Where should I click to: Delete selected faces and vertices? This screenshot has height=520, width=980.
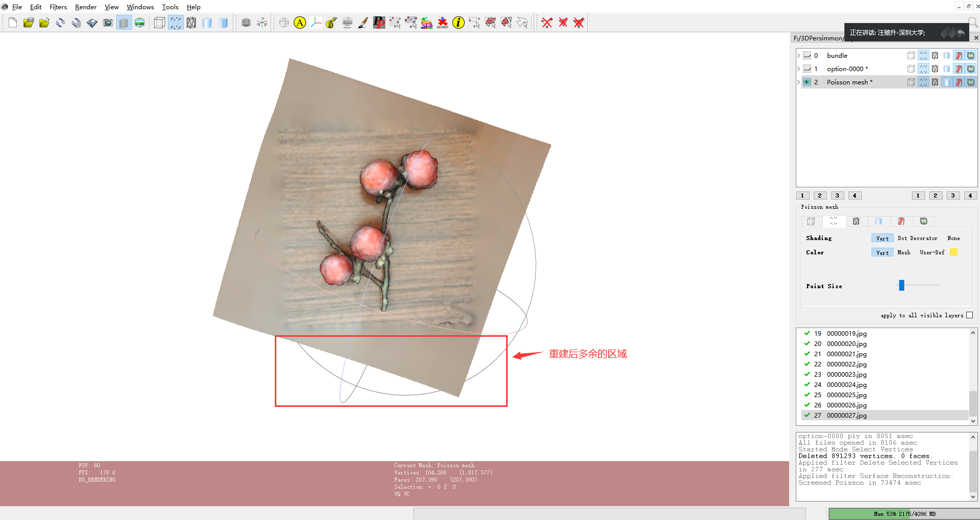579,23
